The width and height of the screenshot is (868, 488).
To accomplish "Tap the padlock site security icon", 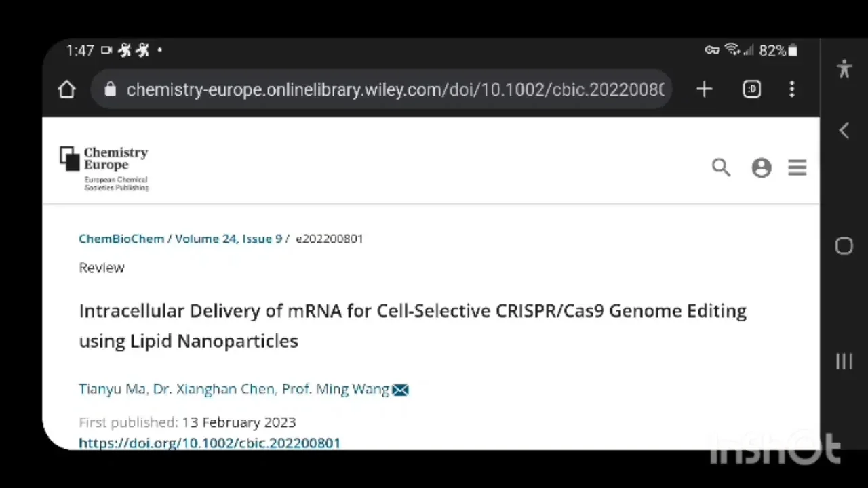I will coord(111,89).
